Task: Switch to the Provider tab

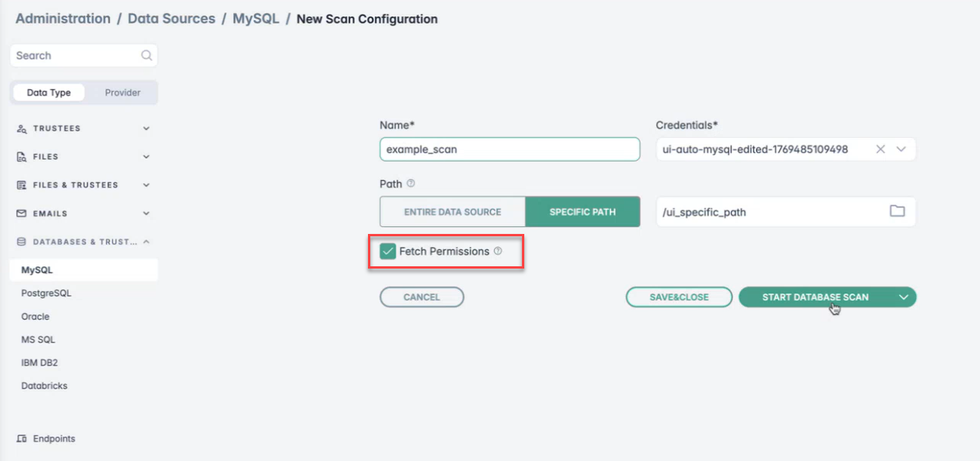Action: click(x=122, y=92)
